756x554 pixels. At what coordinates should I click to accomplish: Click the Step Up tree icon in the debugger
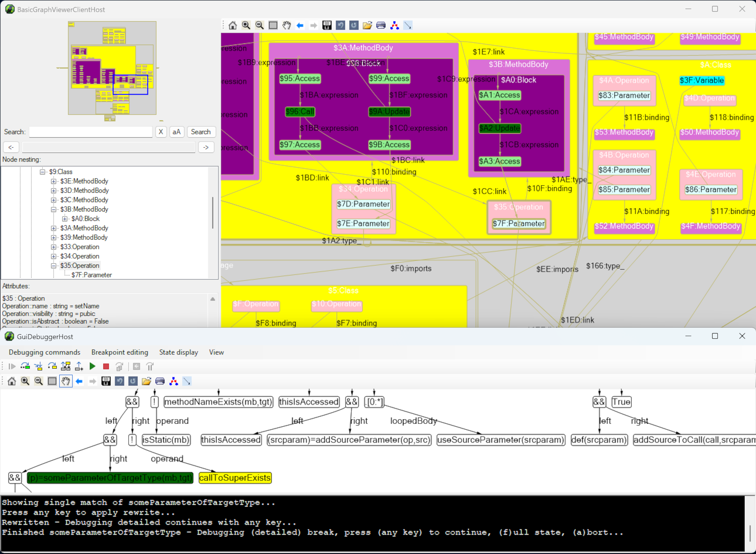tap(66, 366)
